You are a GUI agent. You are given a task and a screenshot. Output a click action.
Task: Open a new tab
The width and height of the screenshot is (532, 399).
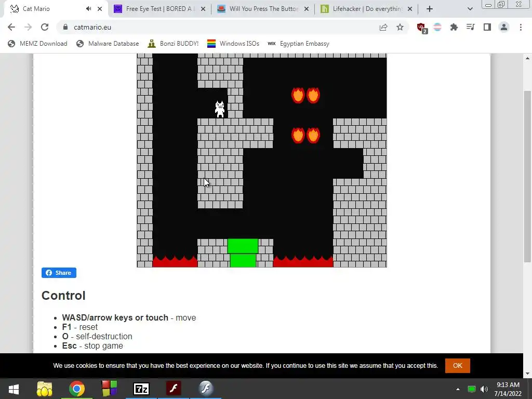click(430, 9)
